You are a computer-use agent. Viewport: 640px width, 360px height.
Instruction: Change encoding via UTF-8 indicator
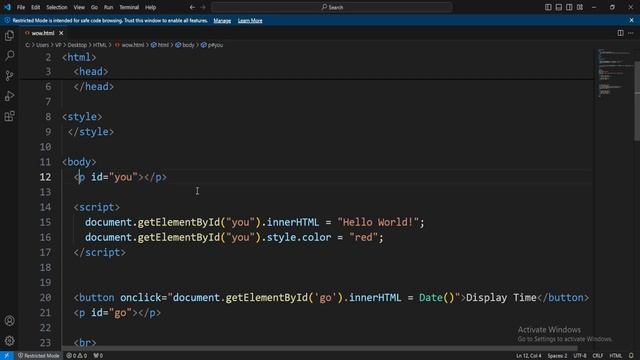pyautogui.click(x=580, y=356)
